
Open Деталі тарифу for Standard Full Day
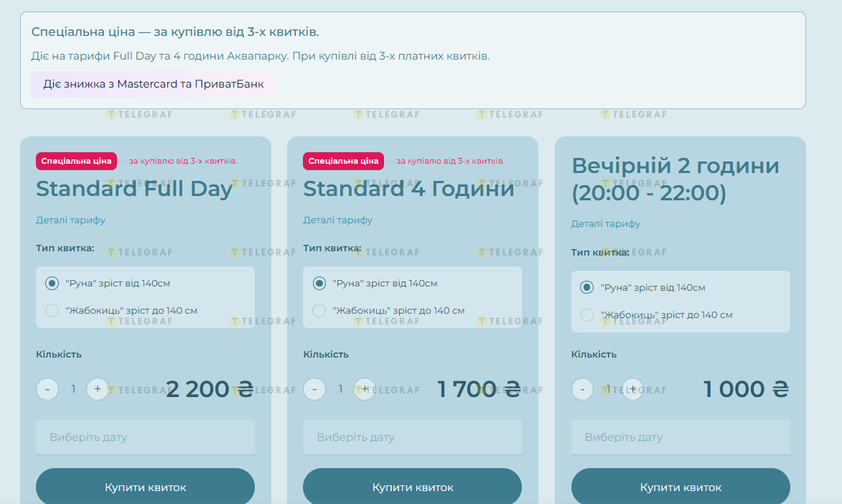point(70,220)
